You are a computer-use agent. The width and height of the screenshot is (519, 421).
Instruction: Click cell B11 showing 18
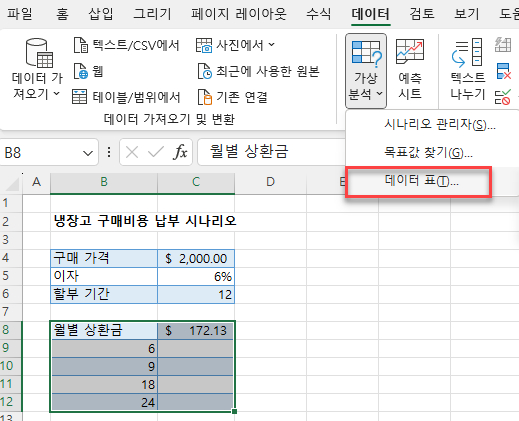104,384
